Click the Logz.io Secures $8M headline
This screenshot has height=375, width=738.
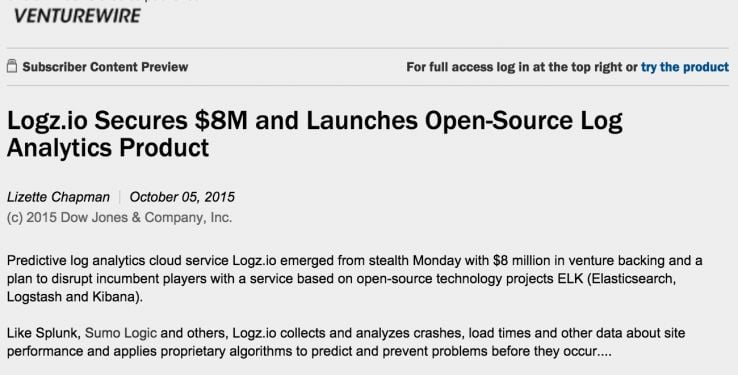point(314,134)
